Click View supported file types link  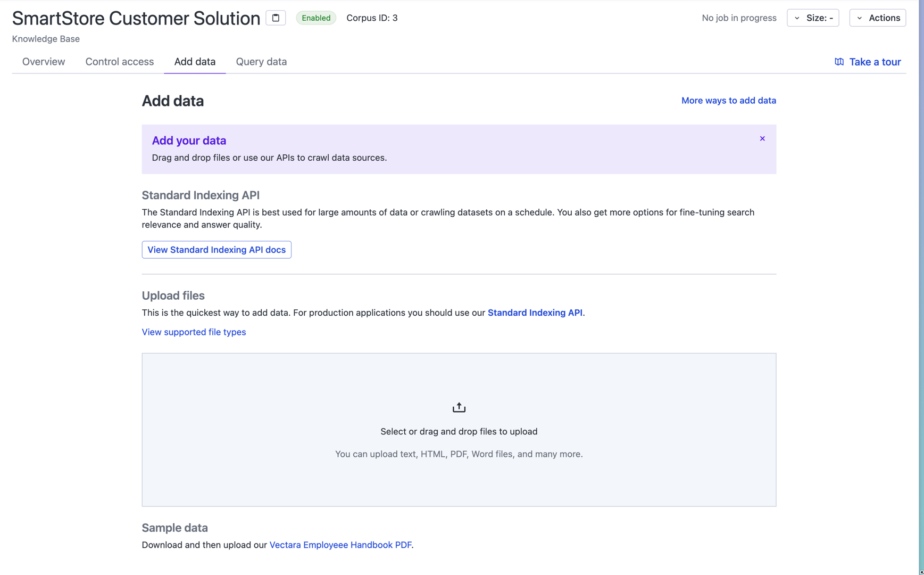(x=194, y=332)
